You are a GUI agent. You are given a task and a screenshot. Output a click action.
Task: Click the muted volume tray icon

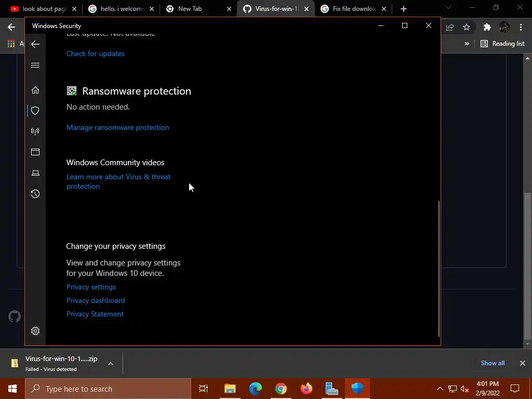[465, 389]
